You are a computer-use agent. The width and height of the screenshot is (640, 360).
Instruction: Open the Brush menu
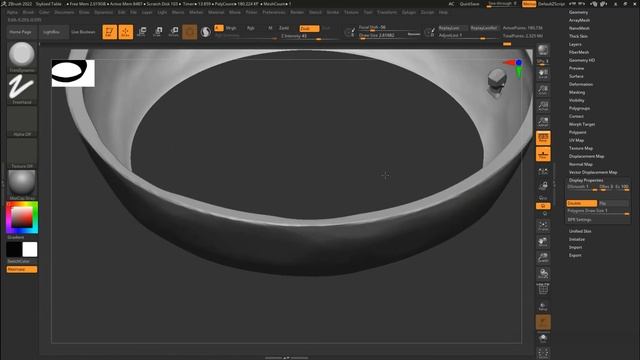pyautogui.click(x=28, y=12)
